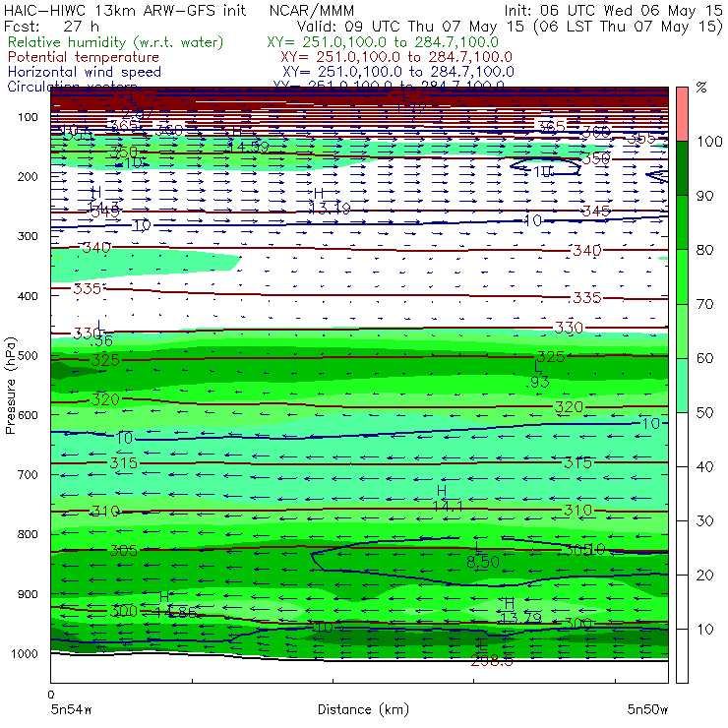Click the red "Potential temperature" legend label
Image resolution: width=728 pixels, height=728 pixels.
coord(84,57)
